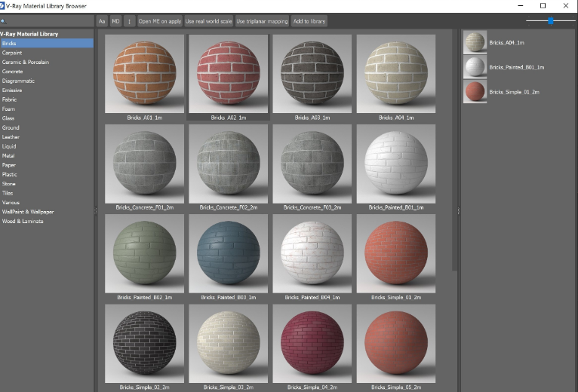Click the search magnifier icon
Image resolution: width=578 pixels, height=392 pixels.
coord(3,21)
